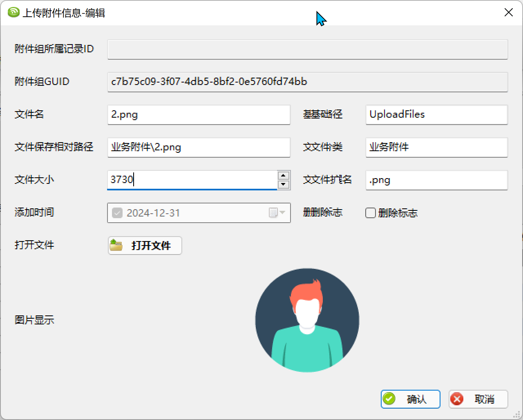Click the 文件名 field containing 2.png
This screenshot has width=523, height=420.
(x=199, y=115)
